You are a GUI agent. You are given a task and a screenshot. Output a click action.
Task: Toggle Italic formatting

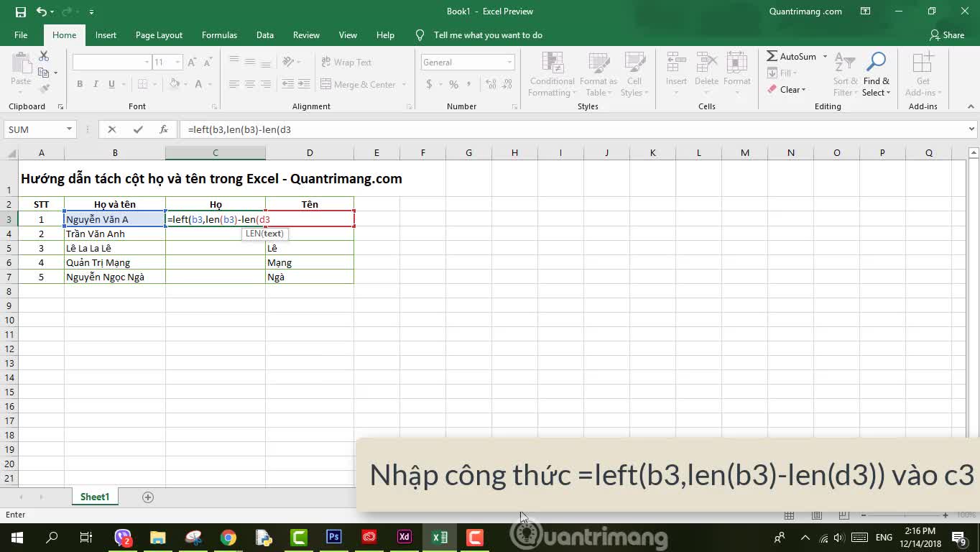tap(96, 84)
